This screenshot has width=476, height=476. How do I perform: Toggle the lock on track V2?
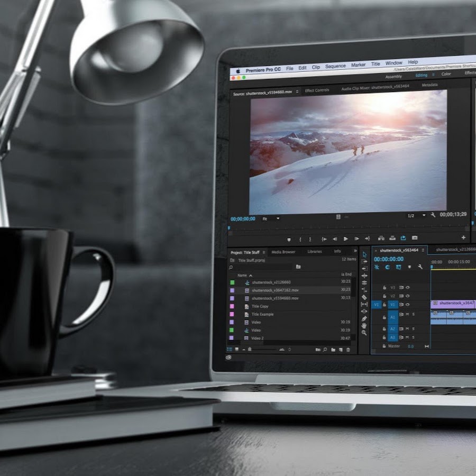[385, 296]
